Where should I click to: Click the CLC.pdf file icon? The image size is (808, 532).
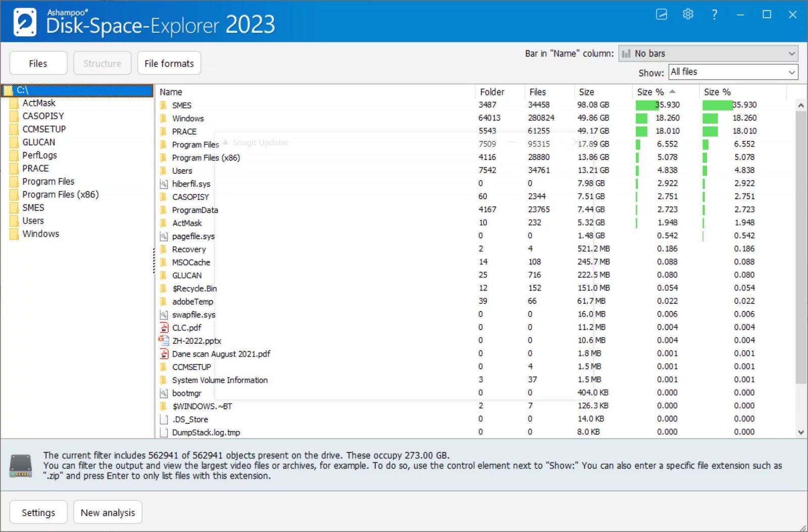click(x=164, y=328)
